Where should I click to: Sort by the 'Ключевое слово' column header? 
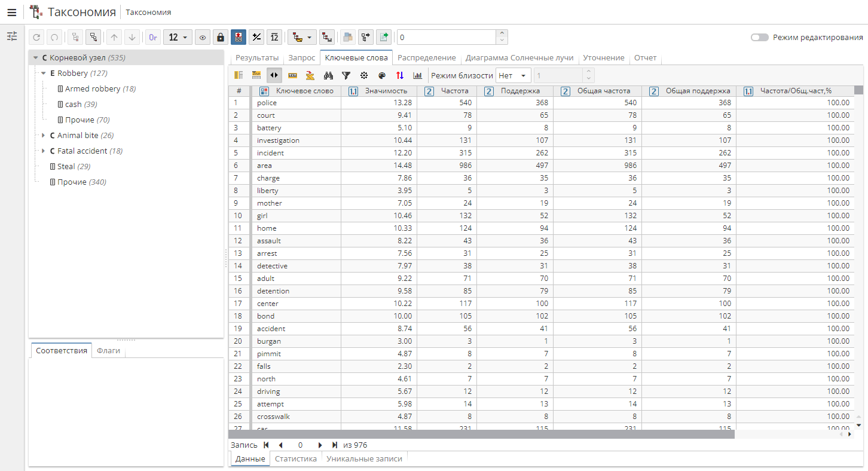click(x=297, y=91)
